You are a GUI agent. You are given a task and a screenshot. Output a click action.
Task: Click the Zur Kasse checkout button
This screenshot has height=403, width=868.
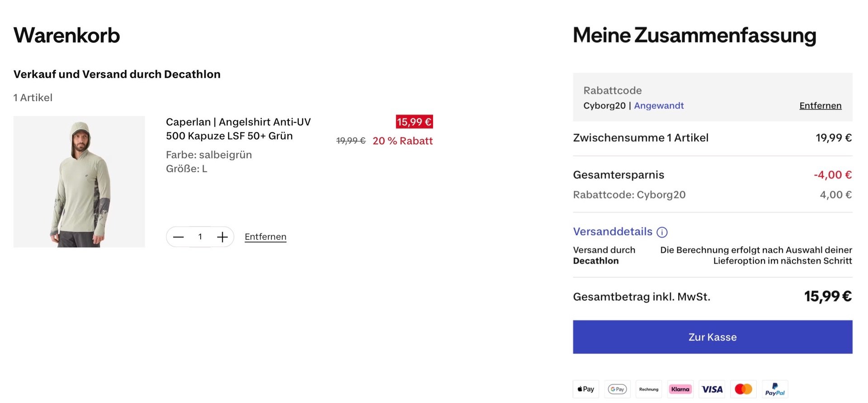click(712, 337)
